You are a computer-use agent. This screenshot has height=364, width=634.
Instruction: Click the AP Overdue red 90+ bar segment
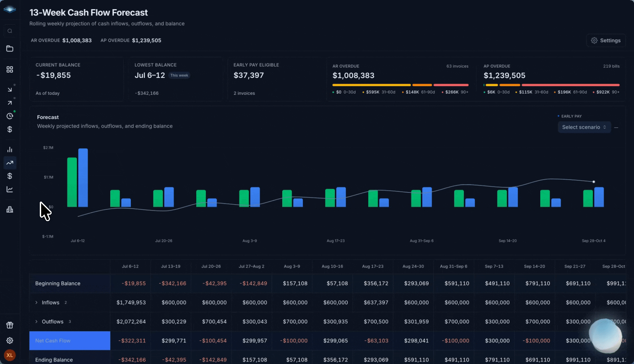point(571,85)
